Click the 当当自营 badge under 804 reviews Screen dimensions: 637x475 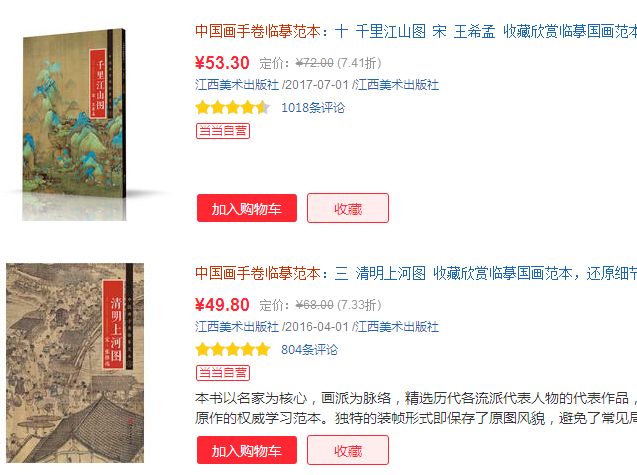click(x=223, y=373)
